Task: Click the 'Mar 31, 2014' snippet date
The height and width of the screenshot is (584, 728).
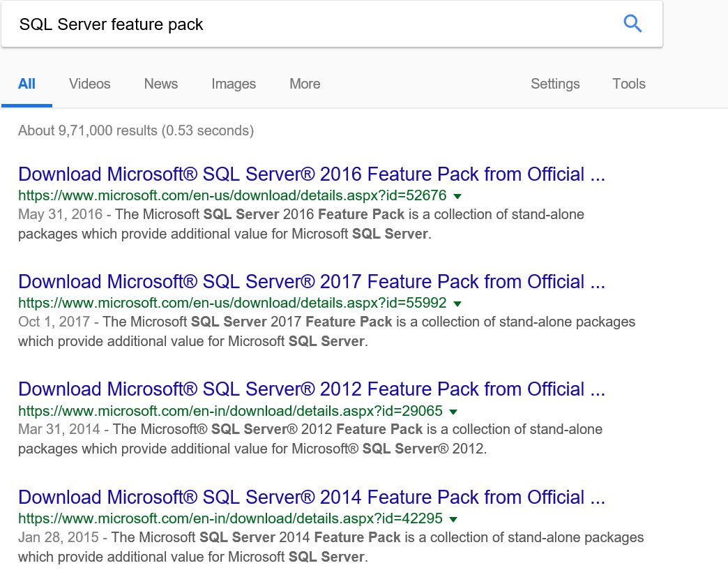Action: point(59,429)
